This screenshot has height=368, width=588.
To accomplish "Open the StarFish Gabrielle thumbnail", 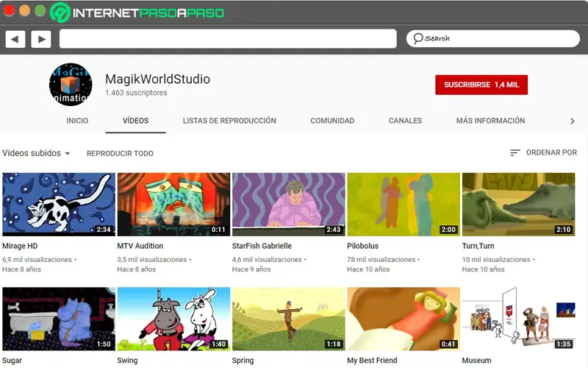I will [x=289, y=205].
